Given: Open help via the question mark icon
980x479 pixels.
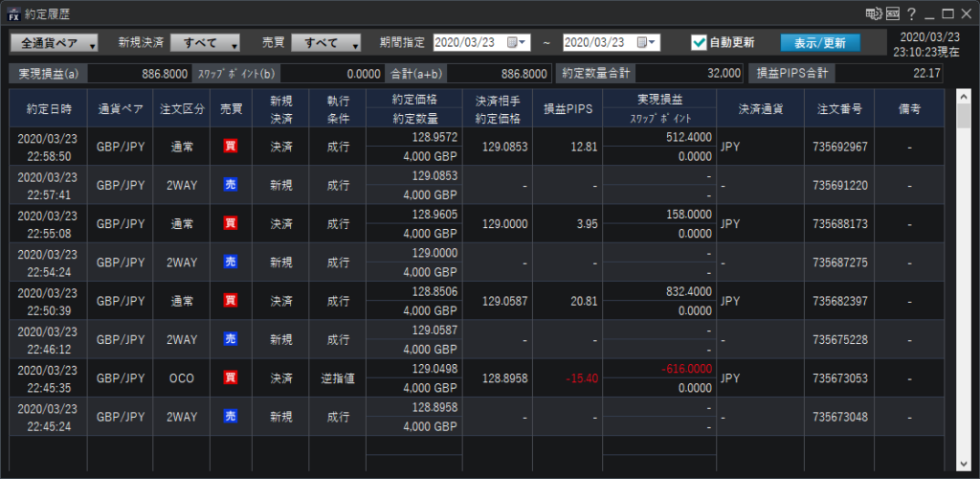Looking at the screenshot, I should 911,13.
